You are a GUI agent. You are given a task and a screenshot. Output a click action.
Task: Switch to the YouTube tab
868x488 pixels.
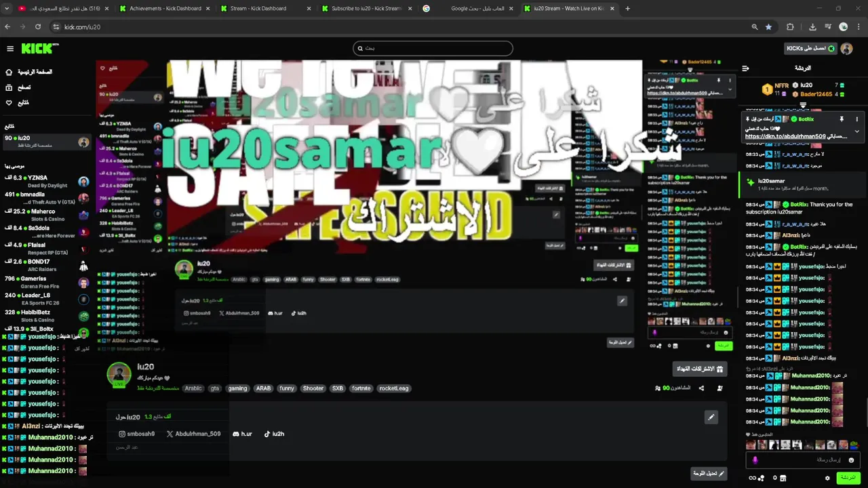64,9
